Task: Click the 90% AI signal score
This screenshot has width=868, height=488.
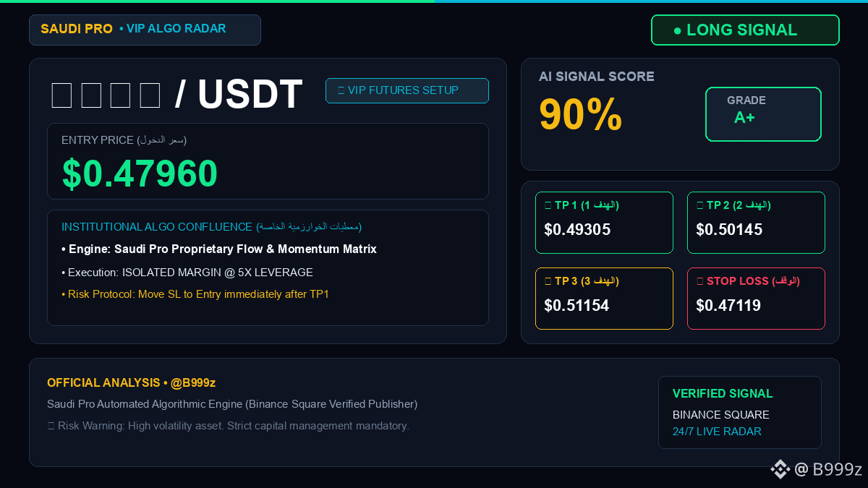Action: pos(581,114)
